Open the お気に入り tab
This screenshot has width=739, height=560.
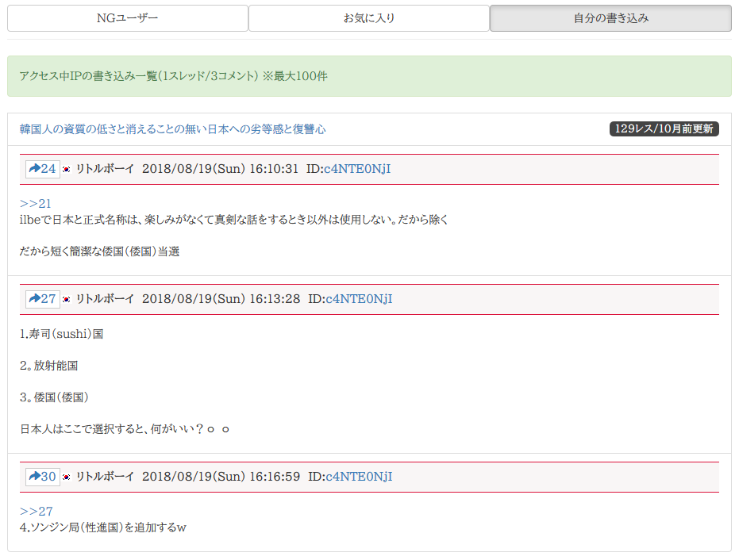(369, 18)
